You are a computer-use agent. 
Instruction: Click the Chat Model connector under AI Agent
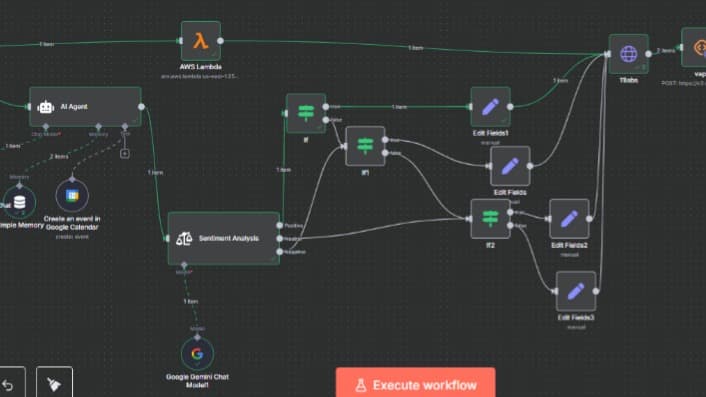45,127
